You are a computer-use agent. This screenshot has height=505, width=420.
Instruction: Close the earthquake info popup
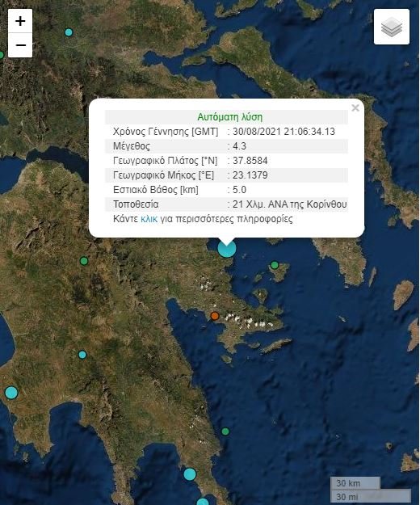click(355, 108)
